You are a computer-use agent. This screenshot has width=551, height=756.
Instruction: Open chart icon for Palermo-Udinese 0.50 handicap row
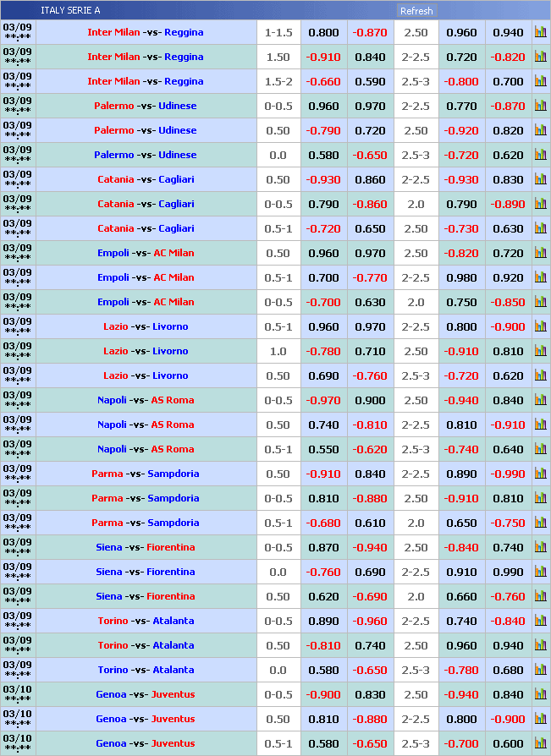point(540,129)
